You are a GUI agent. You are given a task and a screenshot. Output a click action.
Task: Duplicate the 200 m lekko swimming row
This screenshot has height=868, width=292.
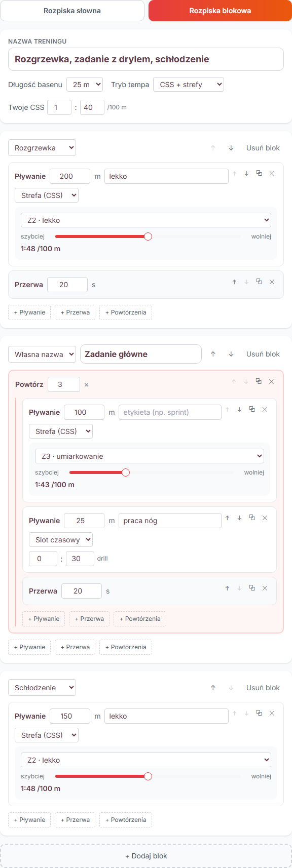click(x=259, y=173)
